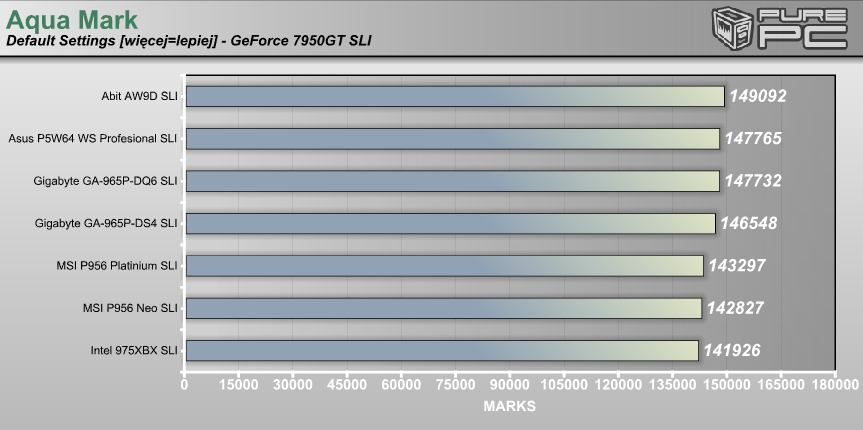Click the axis tick label 75000
Image resolution: width=863 pixels, height=430 pixels.
(455, 384)
